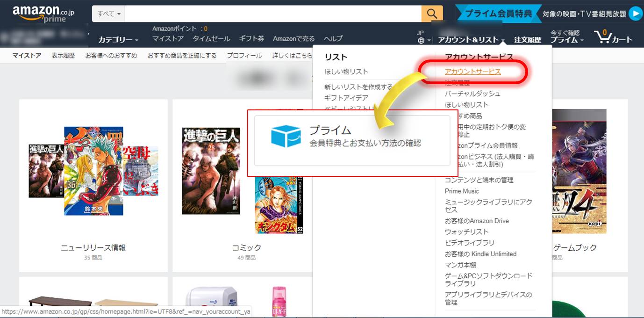644x318 pixels.
Task: Click the orange search magnifier button
Action: pyautogui.click(x=432, y=14)
